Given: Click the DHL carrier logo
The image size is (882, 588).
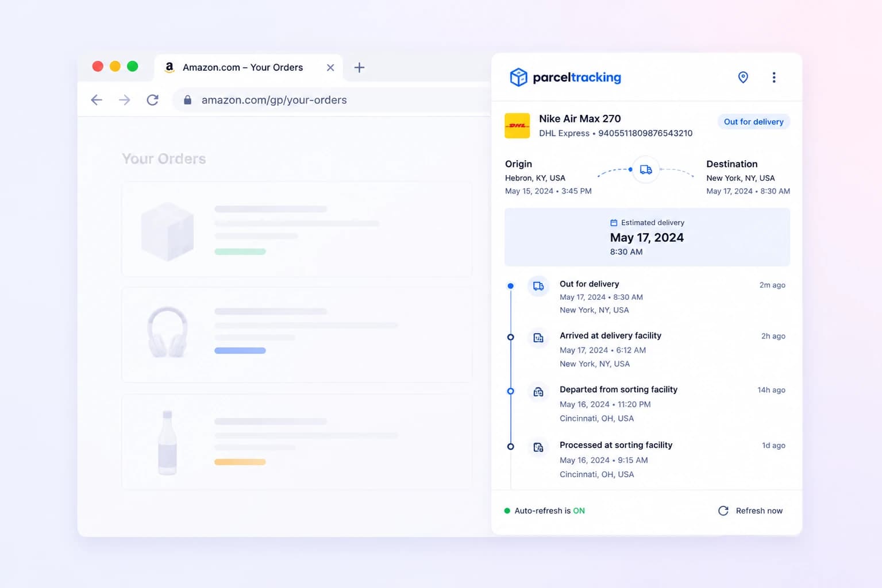Looking at the screenshot, I should (x=517, y=125).
